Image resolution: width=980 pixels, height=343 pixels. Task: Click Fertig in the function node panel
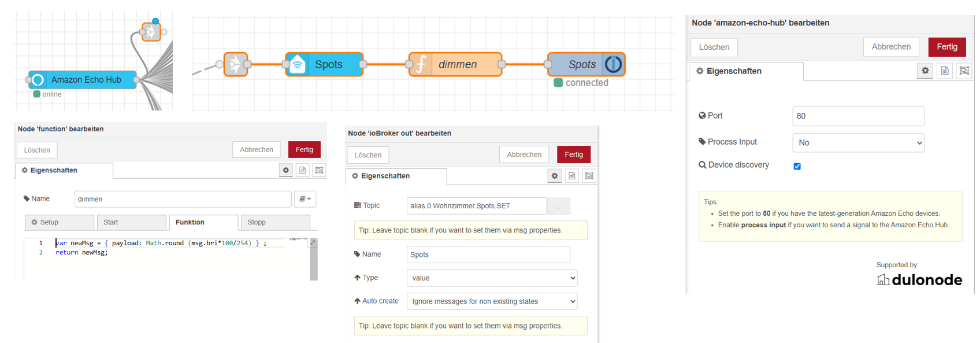click(x=304, y=150)
